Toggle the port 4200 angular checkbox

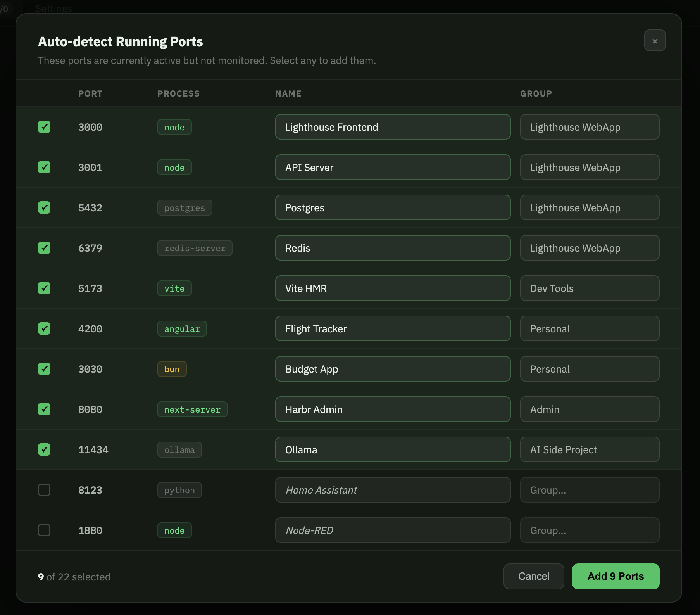(44, 328)
